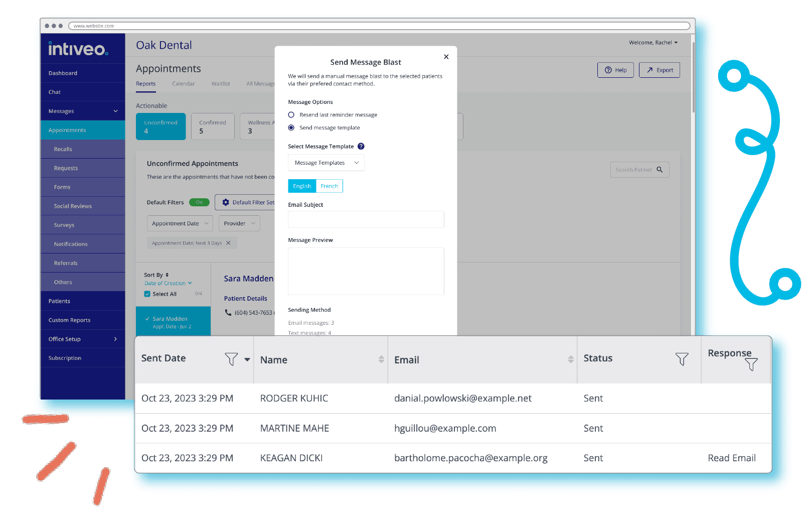Click bartholome.pacocha@example.org email cell
812x521 pixels.
click(470, 458)
